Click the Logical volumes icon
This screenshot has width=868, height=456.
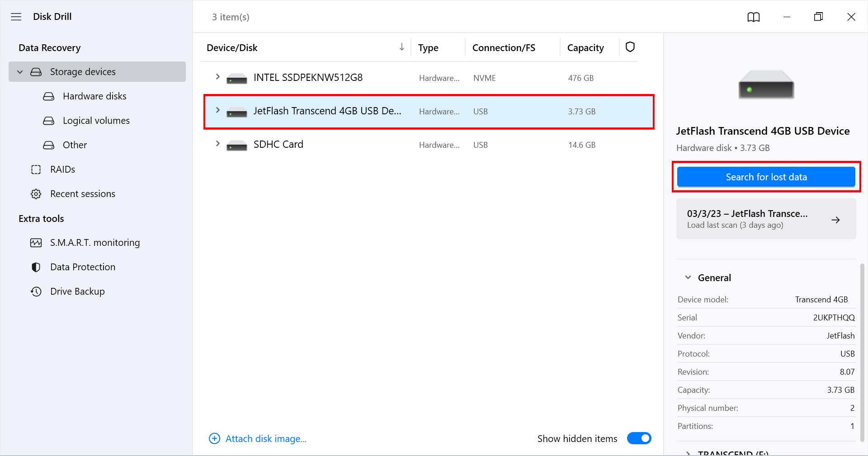point(49,121)
